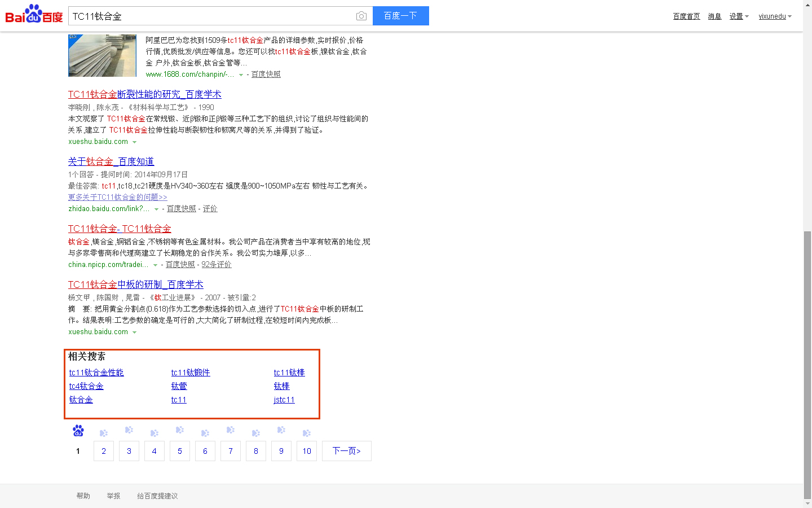Open result 关于钛合金_百度知道

point(111,161)
